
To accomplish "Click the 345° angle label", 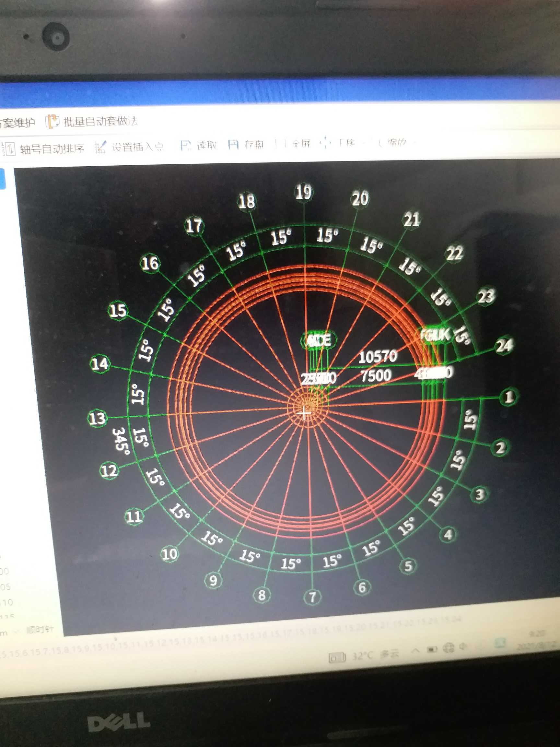I will click(121, 441).
